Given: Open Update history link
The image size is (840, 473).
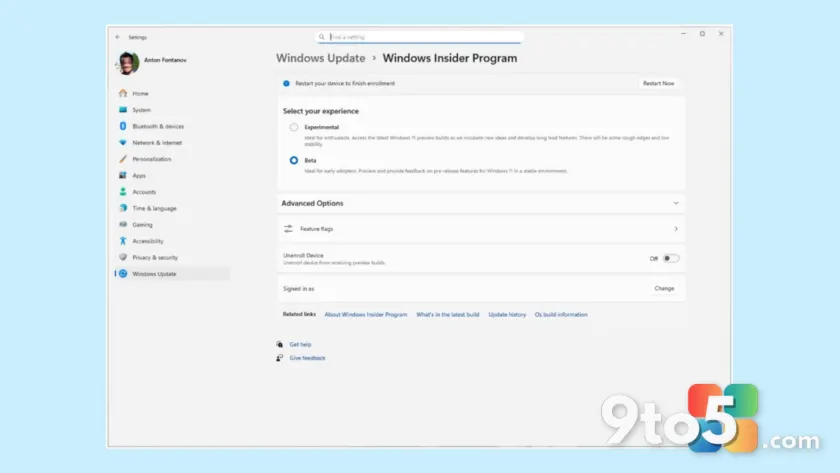Looking at the screenshot, I should [x=507, y=314].
